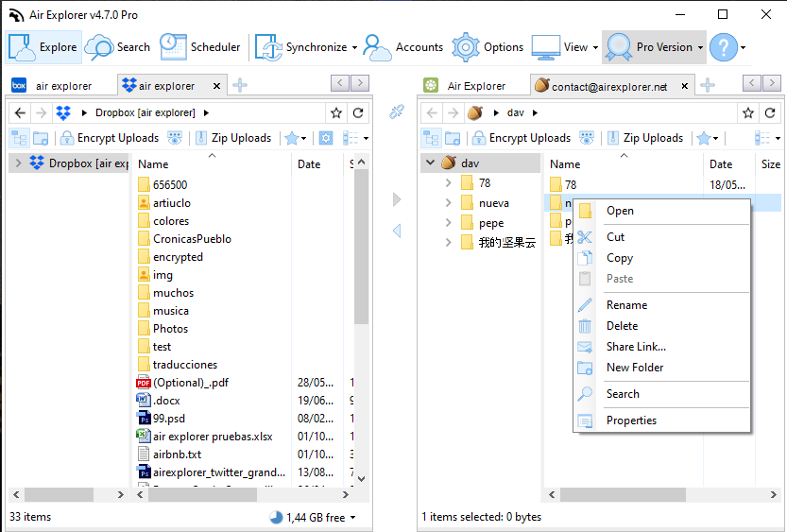The height and width of the screenshot is (532, 787).
Task: Expand the Synchronize dropdown arrow
Action: (x=354, y=47)
